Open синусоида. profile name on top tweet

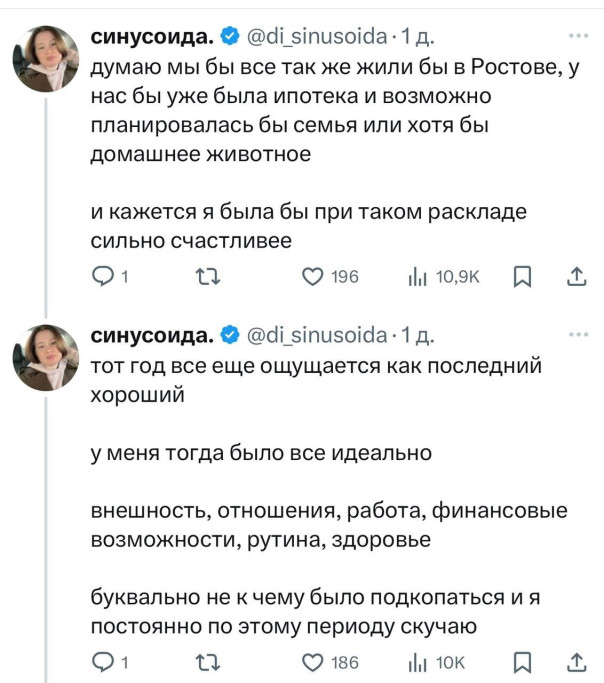click(x=151, y=38)
